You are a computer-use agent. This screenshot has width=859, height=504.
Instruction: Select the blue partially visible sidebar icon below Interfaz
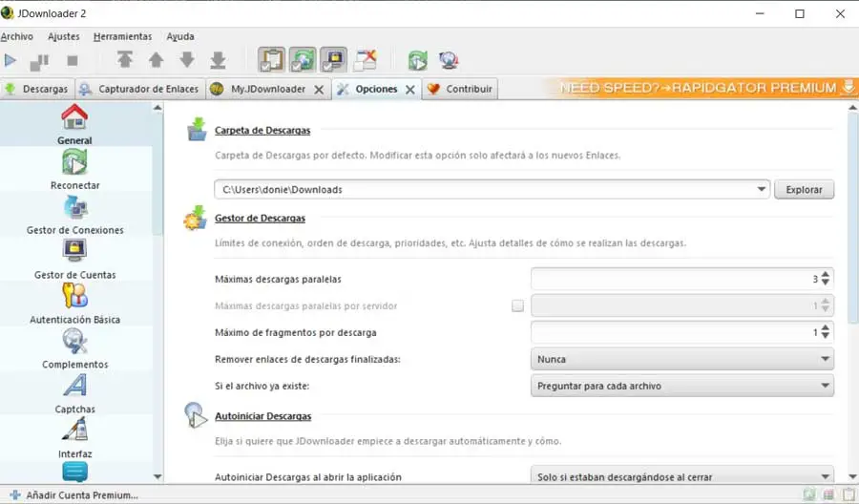point(75,472)
